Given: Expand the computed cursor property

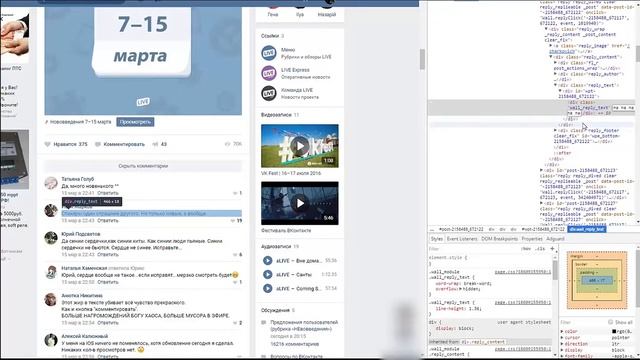Looking at the screenshot, I should [x=562, y=338].
